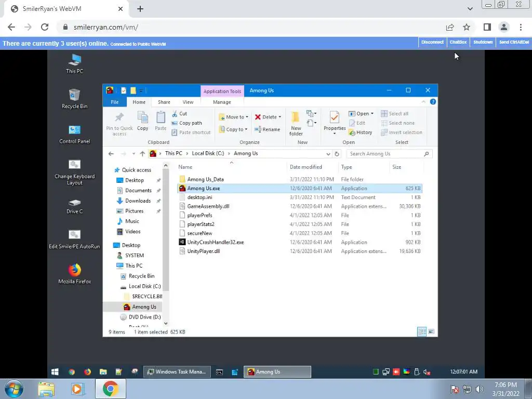
Task: Click the Shutdown WebVM button
Action: click(483, 43)
